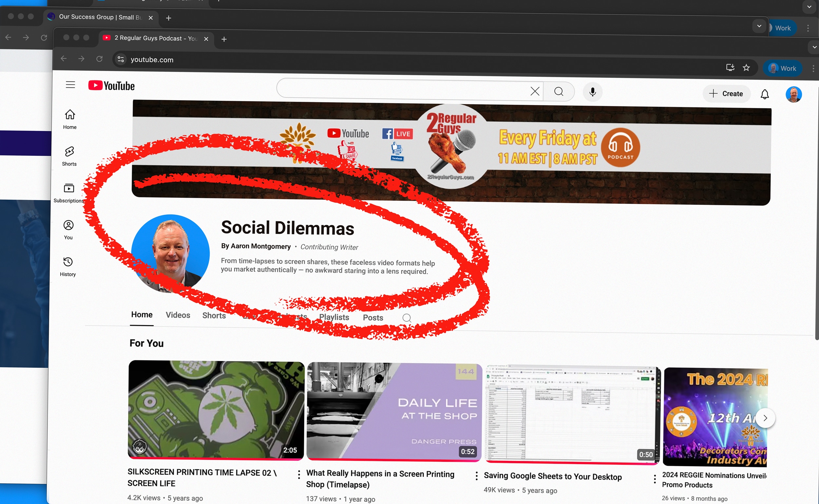
Task: Bookmark this page with the star icon
Action: (x=746, y=68)
